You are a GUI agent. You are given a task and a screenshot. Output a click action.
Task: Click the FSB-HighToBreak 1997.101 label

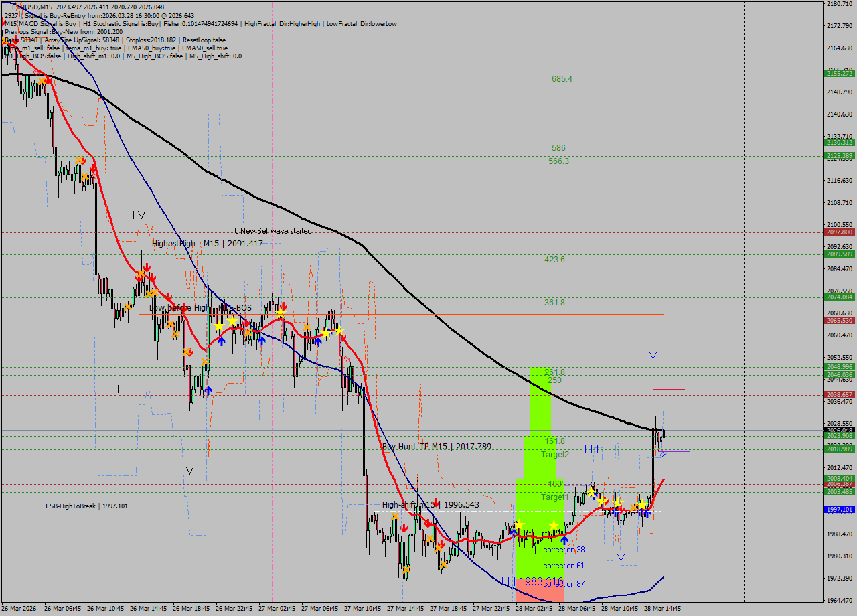click(x=86, y=506)
